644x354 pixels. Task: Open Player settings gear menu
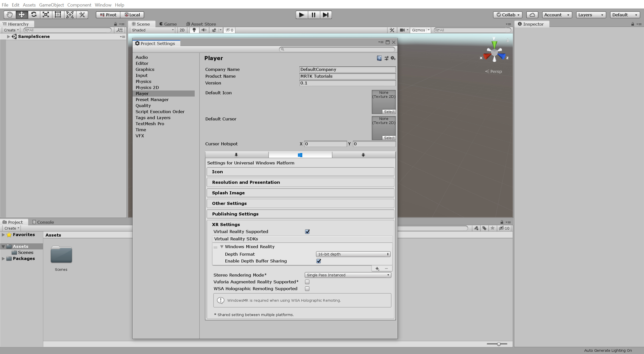(x=393, y=58)
